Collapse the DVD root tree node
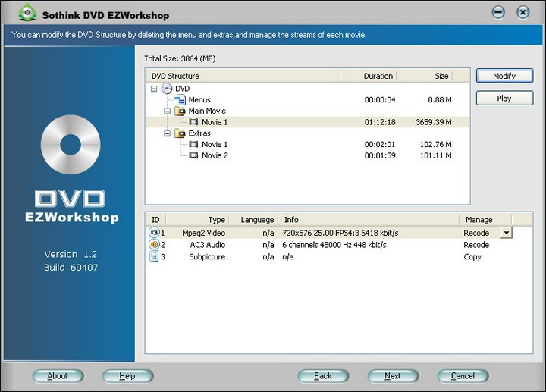The width and height of the screenshot is (546, 392). click(x=154, y=89)
